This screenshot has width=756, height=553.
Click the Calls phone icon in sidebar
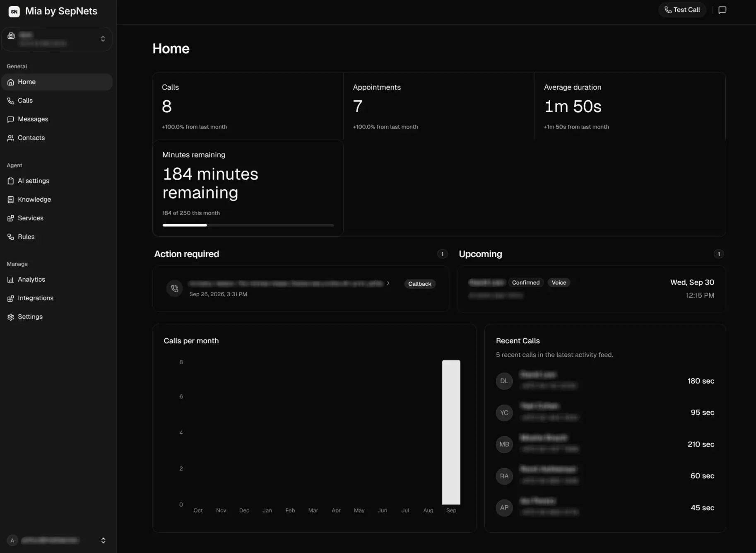[x=11, y=101]
